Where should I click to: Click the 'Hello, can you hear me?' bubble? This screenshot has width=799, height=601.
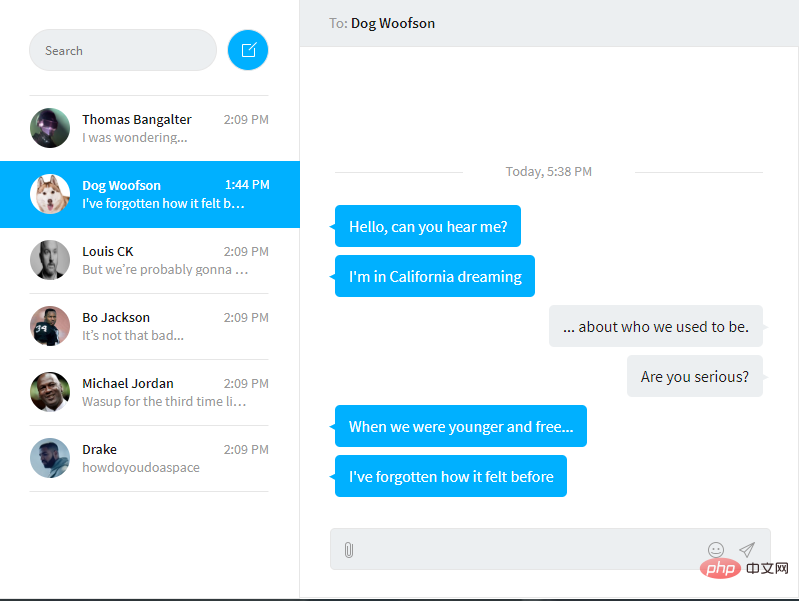428,226
